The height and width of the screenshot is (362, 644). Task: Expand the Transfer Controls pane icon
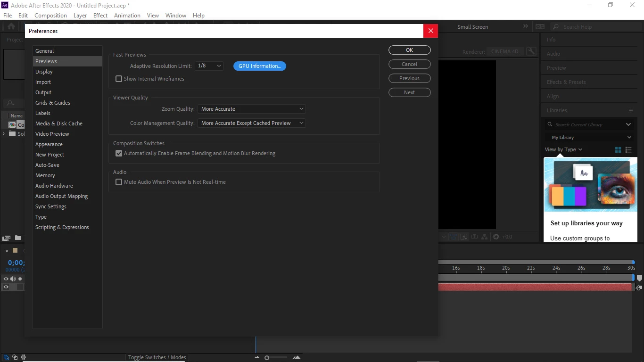pos(15,357)
